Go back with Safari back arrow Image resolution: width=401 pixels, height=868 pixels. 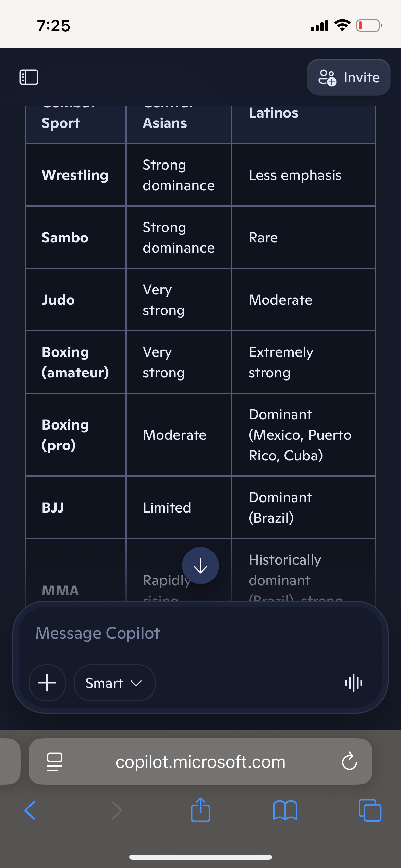coord(30,810)
